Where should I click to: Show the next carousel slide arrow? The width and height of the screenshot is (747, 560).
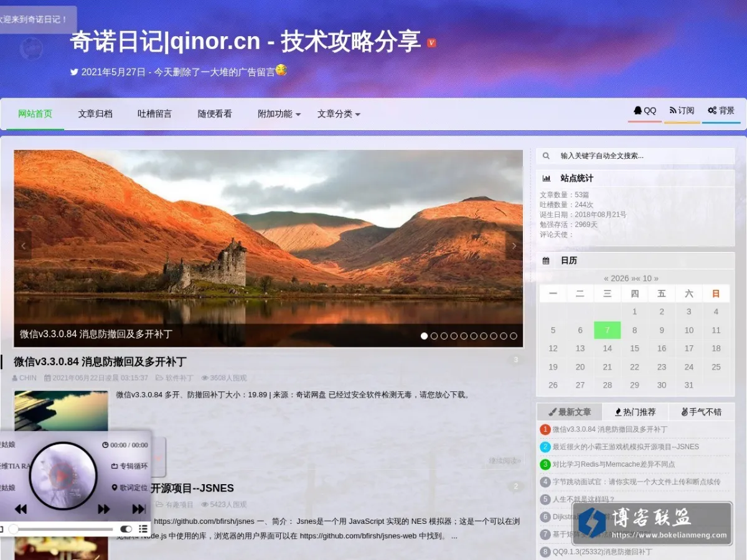[514, 246]
